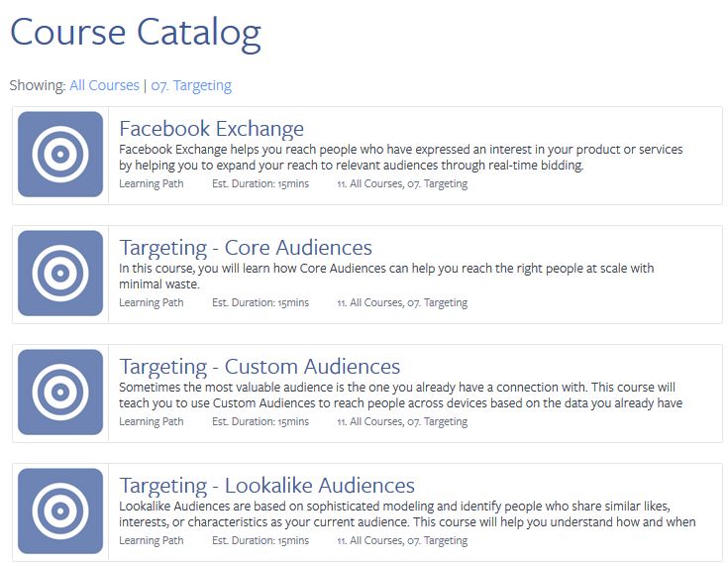This screenshot has width=728, height=566.
Task: Click Learning Path label under Lookalike Audiences
Action: click(x=152, y=540)
